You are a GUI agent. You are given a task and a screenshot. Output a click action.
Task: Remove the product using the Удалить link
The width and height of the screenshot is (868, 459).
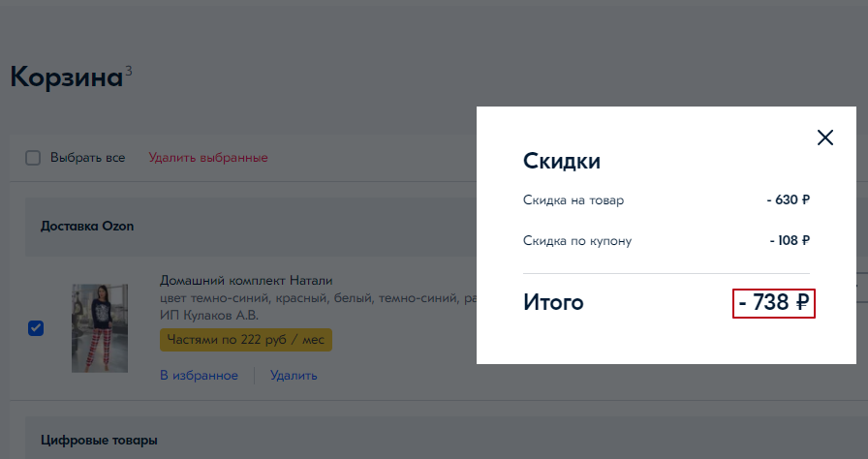(x=294, y=376)
